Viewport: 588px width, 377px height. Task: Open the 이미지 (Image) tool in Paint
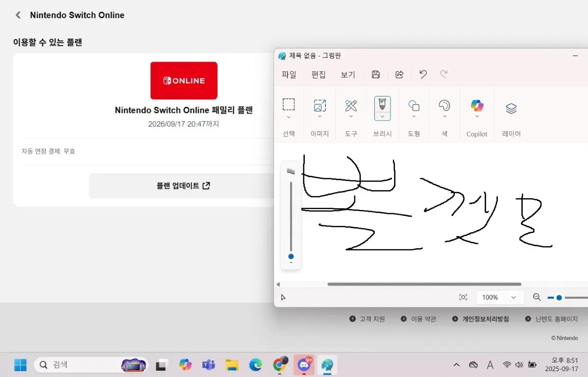pyautogui.click(x=319, y=107)
